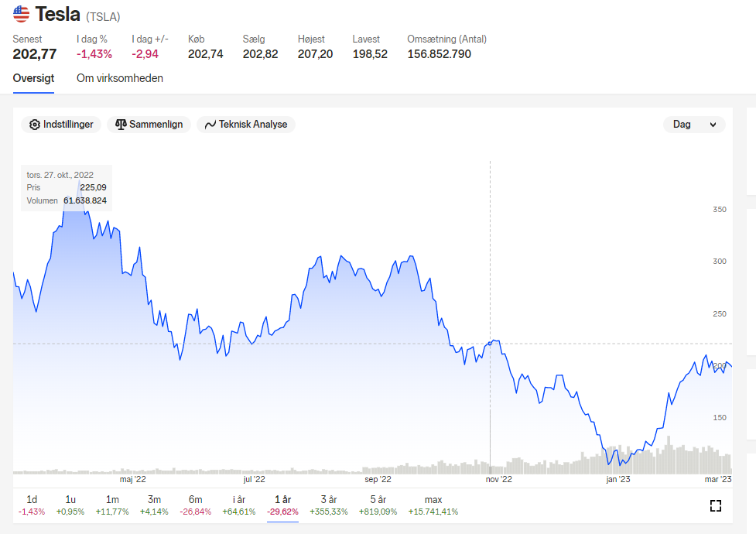Click the Køb price 202,74
This screenshot has height=534, width=756.
205,54
